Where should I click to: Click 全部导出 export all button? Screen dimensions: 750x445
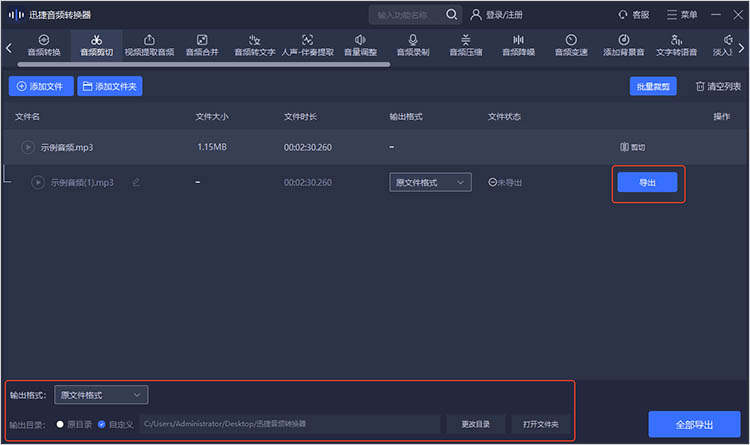tap(694, 424)
